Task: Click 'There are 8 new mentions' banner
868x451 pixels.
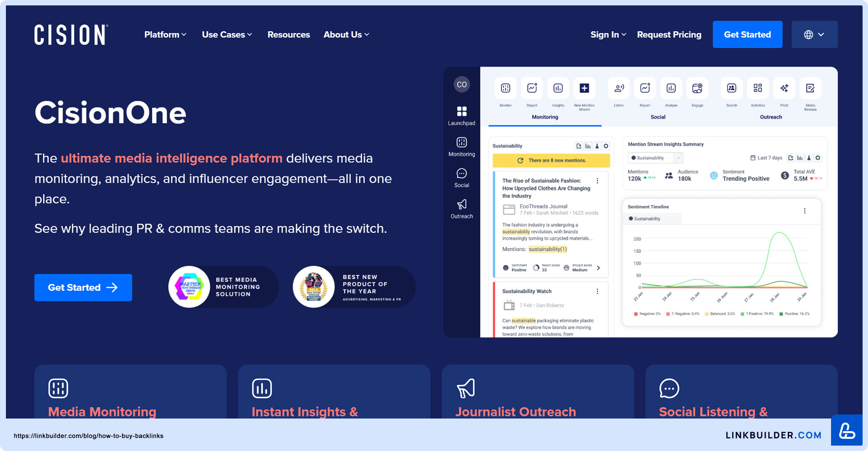Action: pos(551,161)
